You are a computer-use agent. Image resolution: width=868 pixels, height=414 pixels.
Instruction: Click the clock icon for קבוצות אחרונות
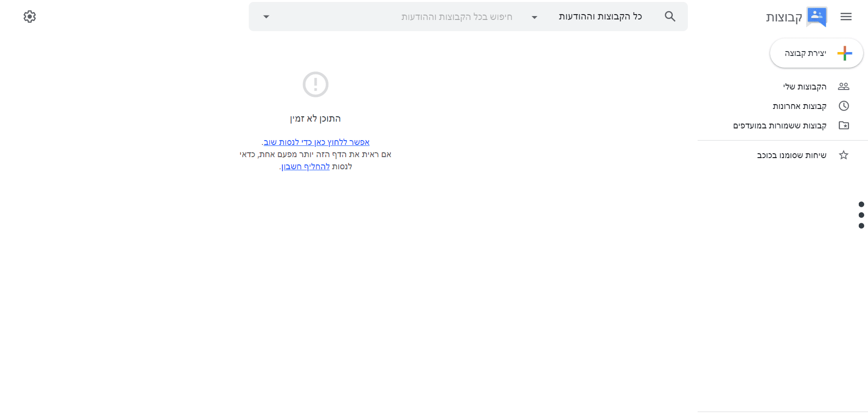(843, 106)
